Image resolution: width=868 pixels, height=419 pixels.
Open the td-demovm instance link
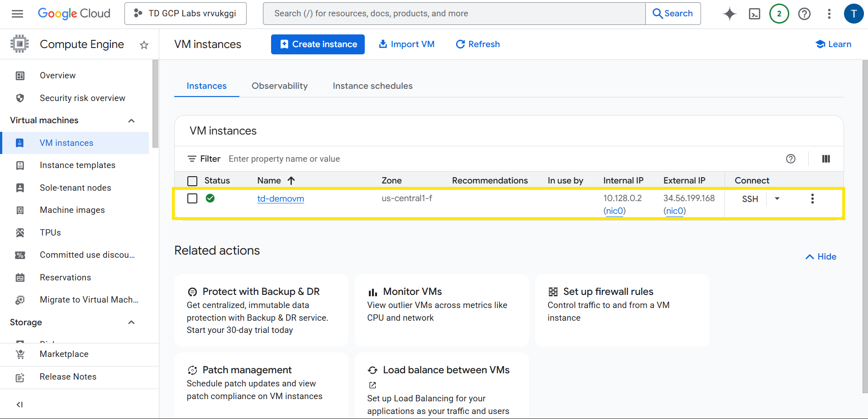[x=281, y=199]
